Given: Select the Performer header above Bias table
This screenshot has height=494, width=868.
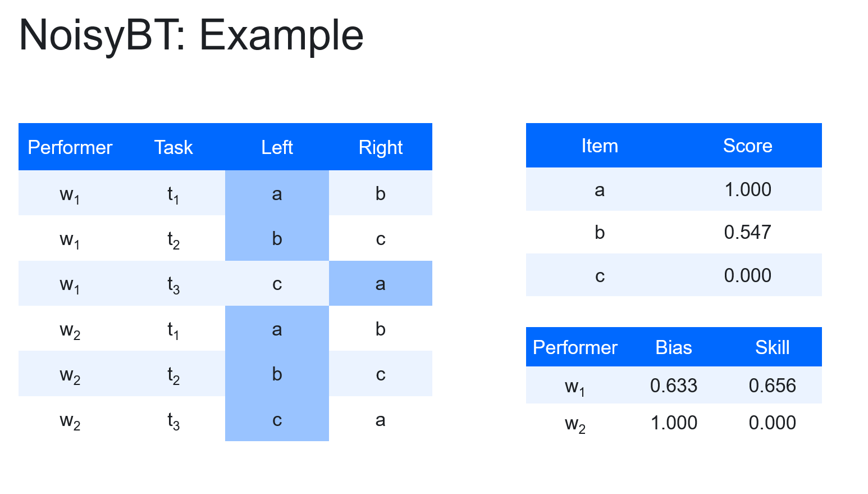Looking at the screenshot, I should 575,347.
